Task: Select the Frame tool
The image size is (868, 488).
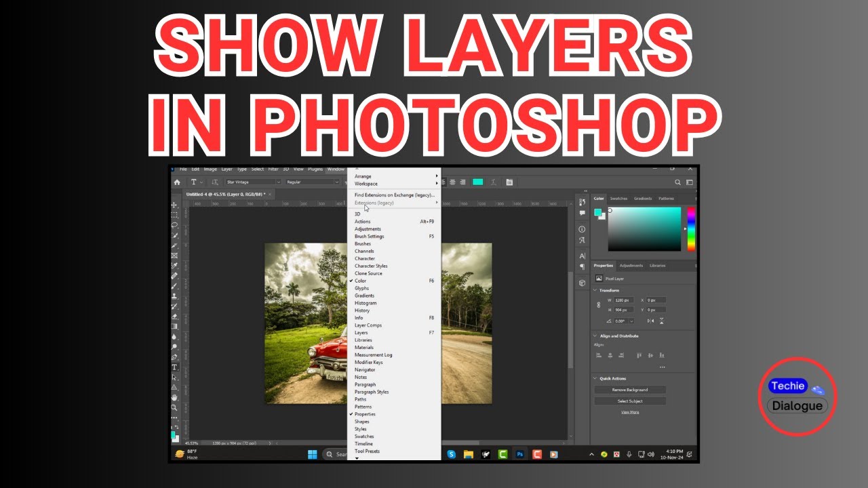Action: [174, 256]
